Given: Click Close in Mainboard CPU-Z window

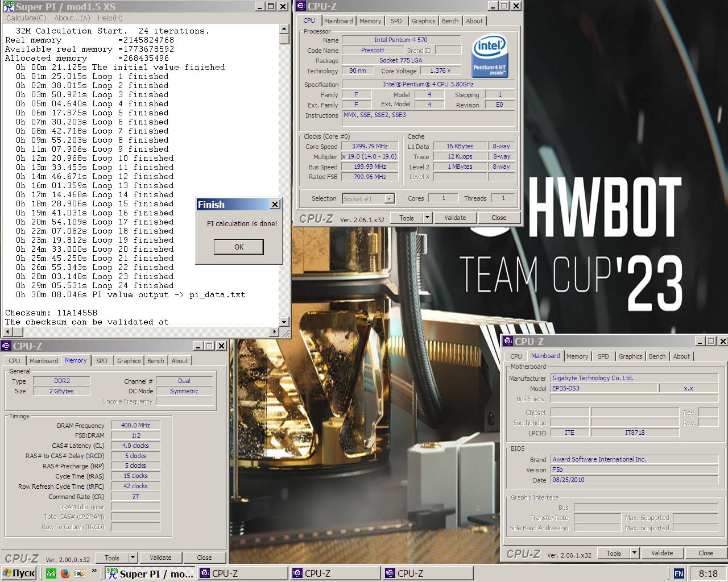Looking at the screenshot, I should 706,553.
